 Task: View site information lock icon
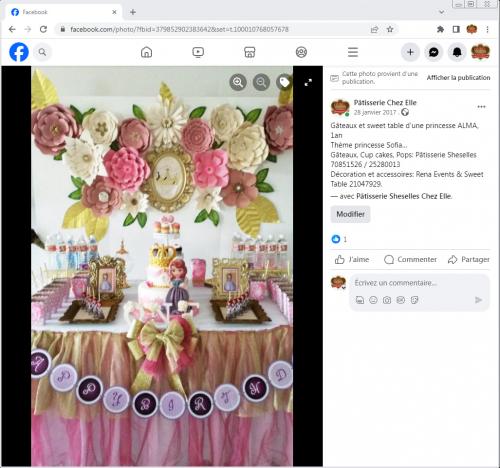coord(63,29)
